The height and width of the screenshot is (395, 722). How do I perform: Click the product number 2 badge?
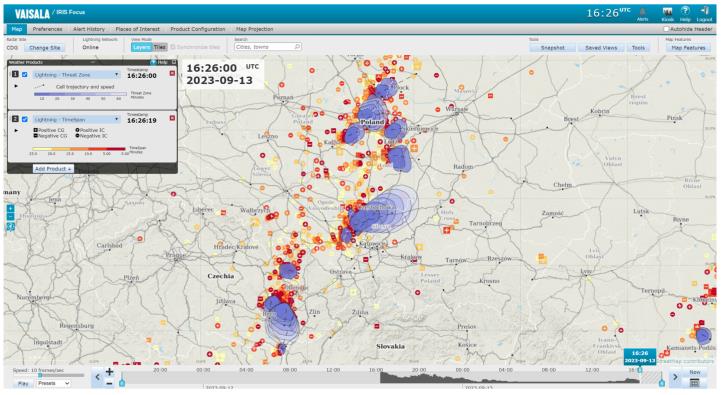[15, 119]
